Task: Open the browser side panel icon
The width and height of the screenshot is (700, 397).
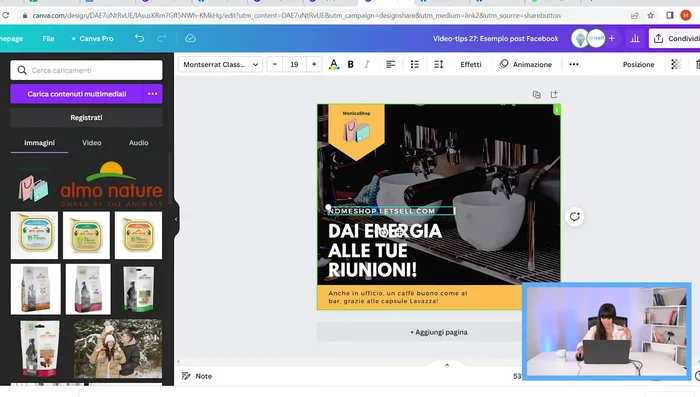Action: [670, 15]
